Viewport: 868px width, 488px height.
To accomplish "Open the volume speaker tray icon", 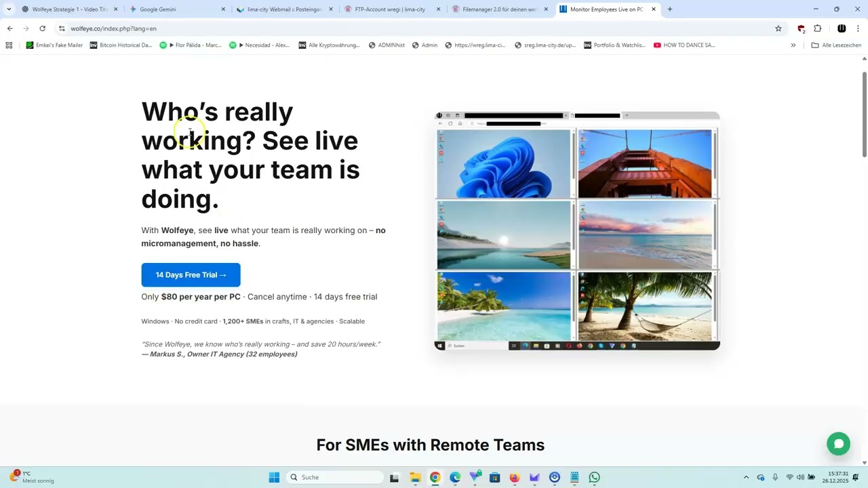I will point(800,477).
